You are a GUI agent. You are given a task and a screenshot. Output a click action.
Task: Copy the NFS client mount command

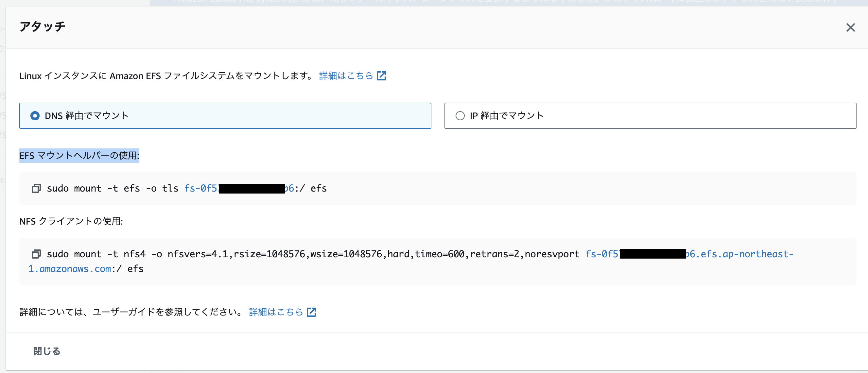coord(36,254)
